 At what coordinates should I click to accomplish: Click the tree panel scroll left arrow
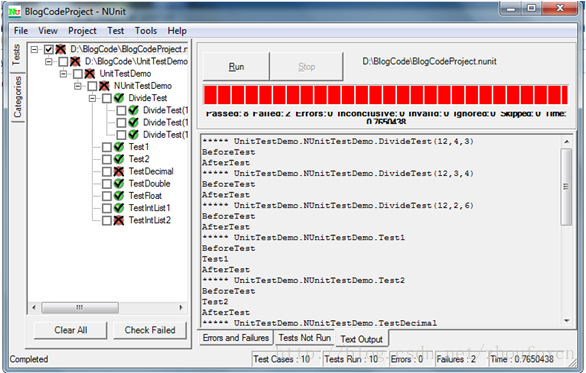coord(34,308)
